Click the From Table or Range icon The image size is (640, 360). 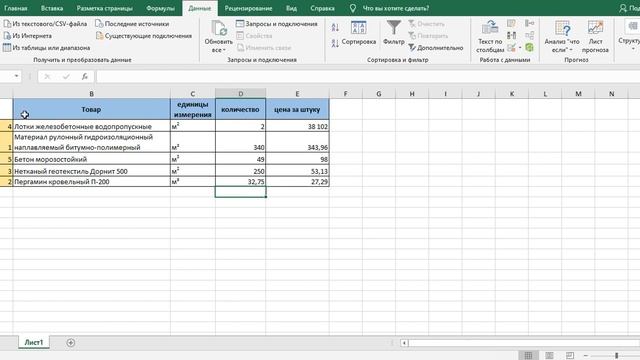click(x=7, y=48)
